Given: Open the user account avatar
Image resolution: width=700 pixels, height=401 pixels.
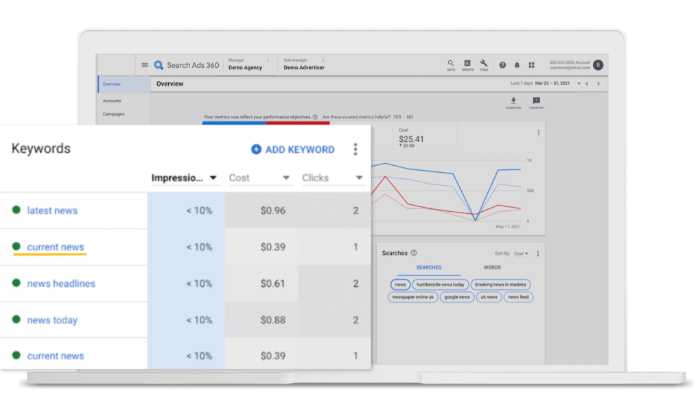Looking at the screenshot, I should point(598,65).
